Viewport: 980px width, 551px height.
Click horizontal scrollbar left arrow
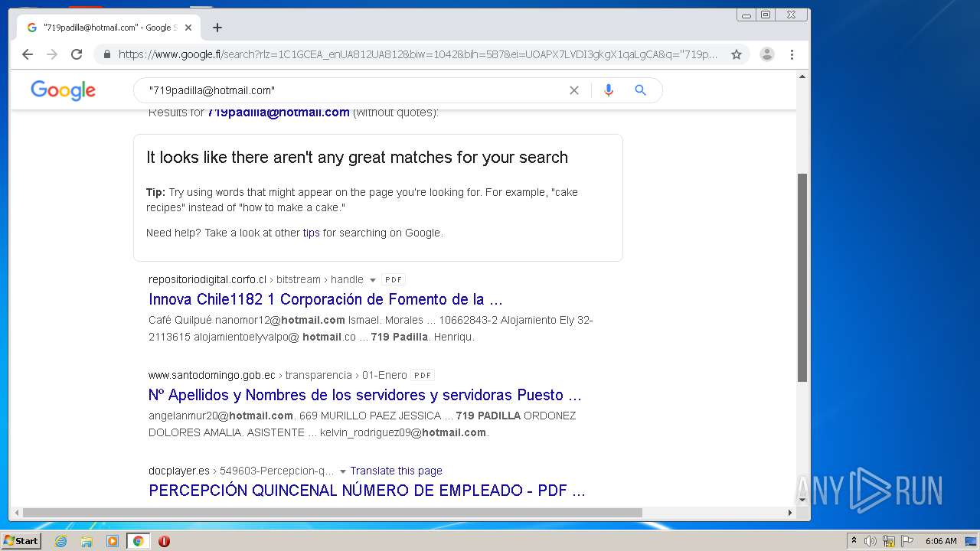point(16,513)
